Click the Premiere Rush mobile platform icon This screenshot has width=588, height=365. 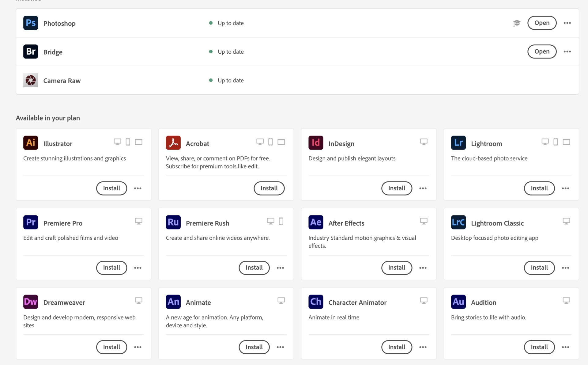pos(281,221)
